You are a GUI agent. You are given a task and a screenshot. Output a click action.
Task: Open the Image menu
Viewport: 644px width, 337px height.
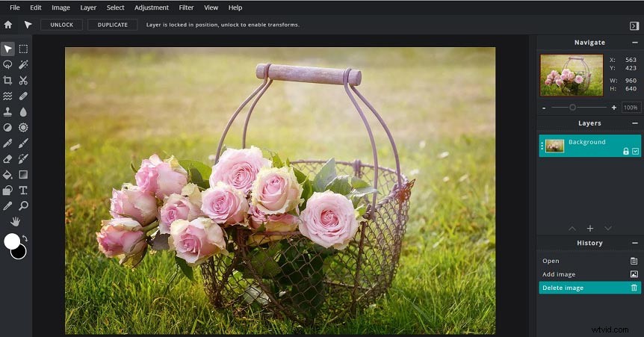(x=61, y=7)
